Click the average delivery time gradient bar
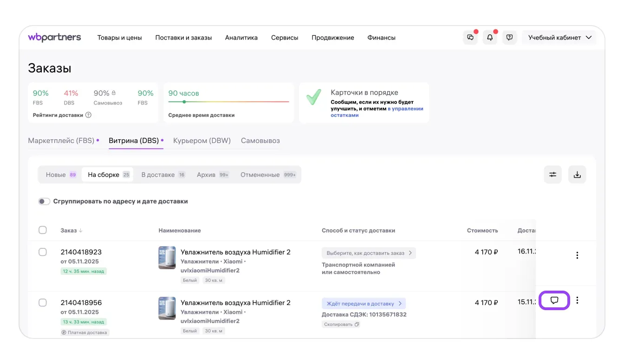Screen dimensions: 624x364 point(228,102)
